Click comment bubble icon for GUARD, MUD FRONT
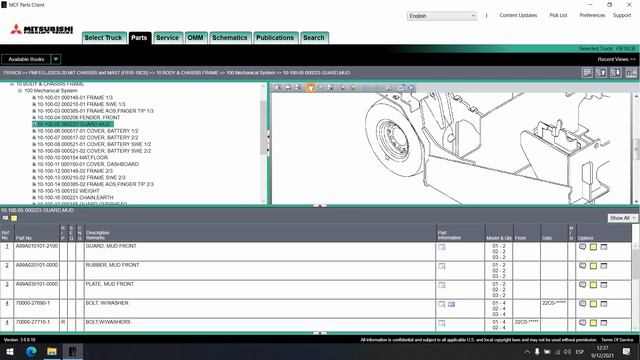Screen dimensions: 640x360 coord(582,247)
